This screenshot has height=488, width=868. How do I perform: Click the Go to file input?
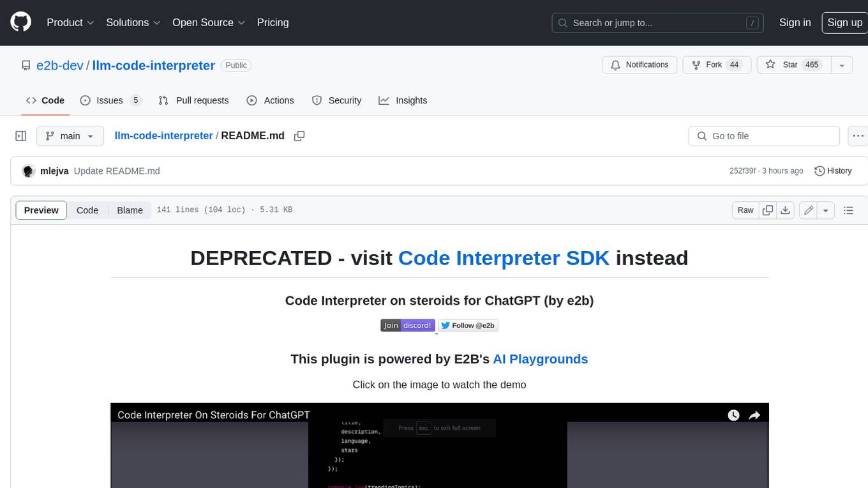(764, 136)
